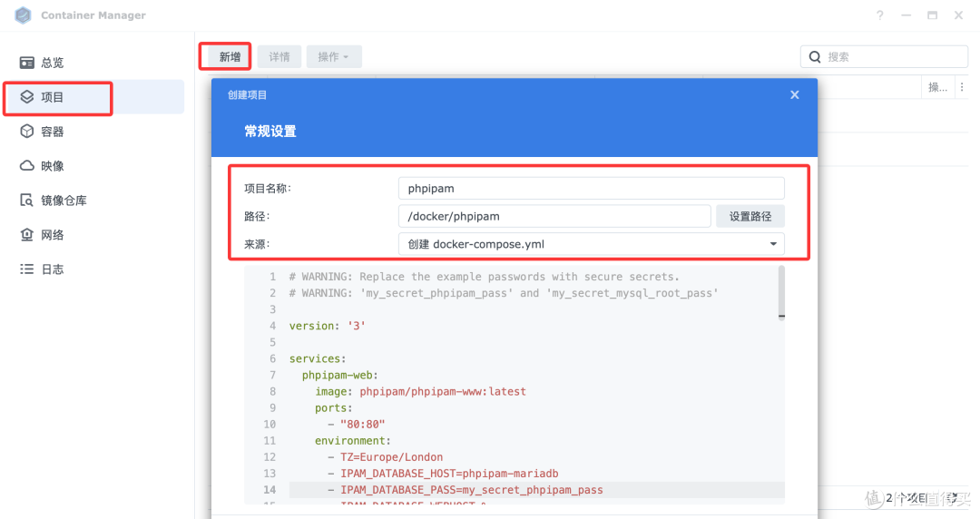Click code line 'version: '3''
The image size is (980, 519).
(x=327, y=326)
